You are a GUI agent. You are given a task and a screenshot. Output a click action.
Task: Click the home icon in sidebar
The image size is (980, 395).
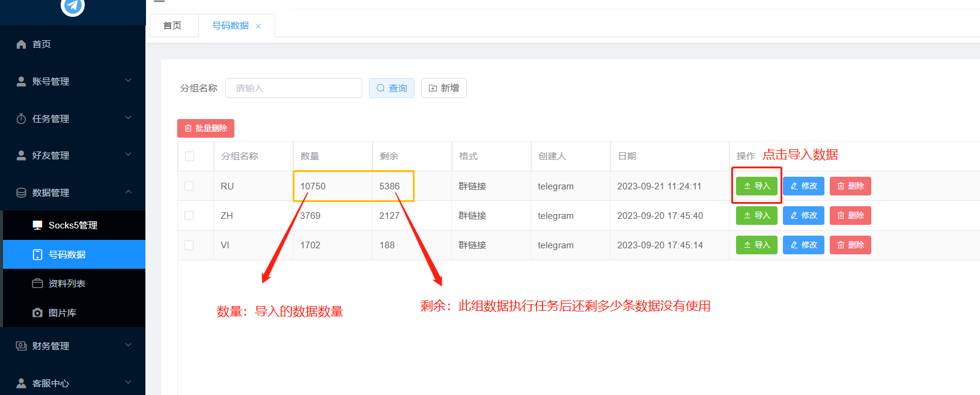point(22,44)
